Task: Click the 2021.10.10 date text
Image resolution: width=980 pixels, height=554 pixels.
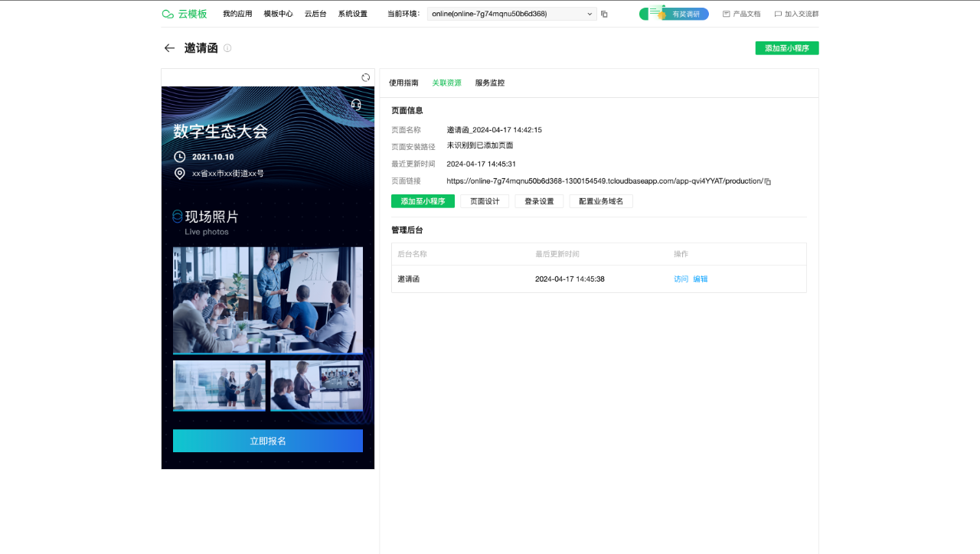Action: point(213,157)
